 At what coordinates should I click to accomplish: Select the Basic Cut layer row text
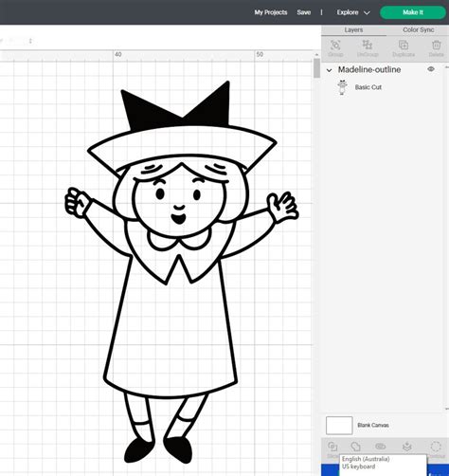pos(368,87)
